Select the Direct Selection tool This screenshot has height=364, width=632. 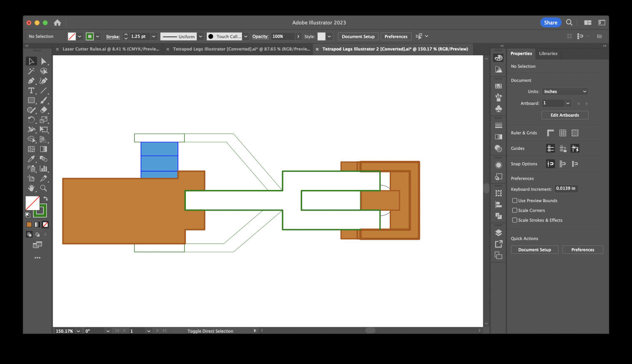pos(43,62)
